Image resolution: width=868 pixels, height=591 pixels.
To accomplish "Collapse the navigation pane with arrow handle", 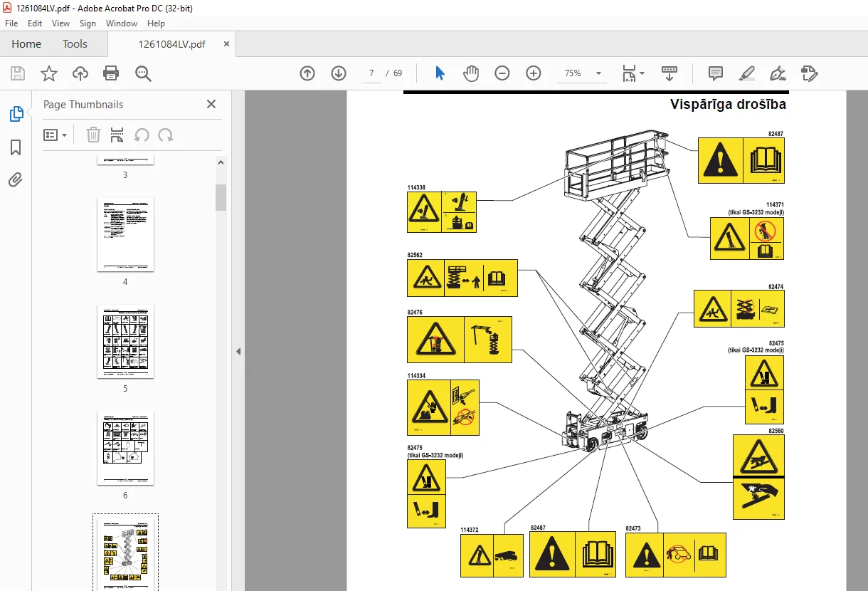I will coord(238,351).
